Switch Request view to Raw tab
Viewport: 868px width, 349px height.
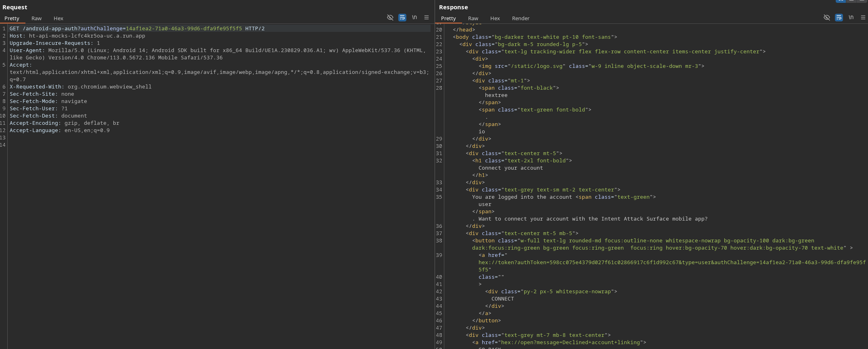click(x=36, y=18)
